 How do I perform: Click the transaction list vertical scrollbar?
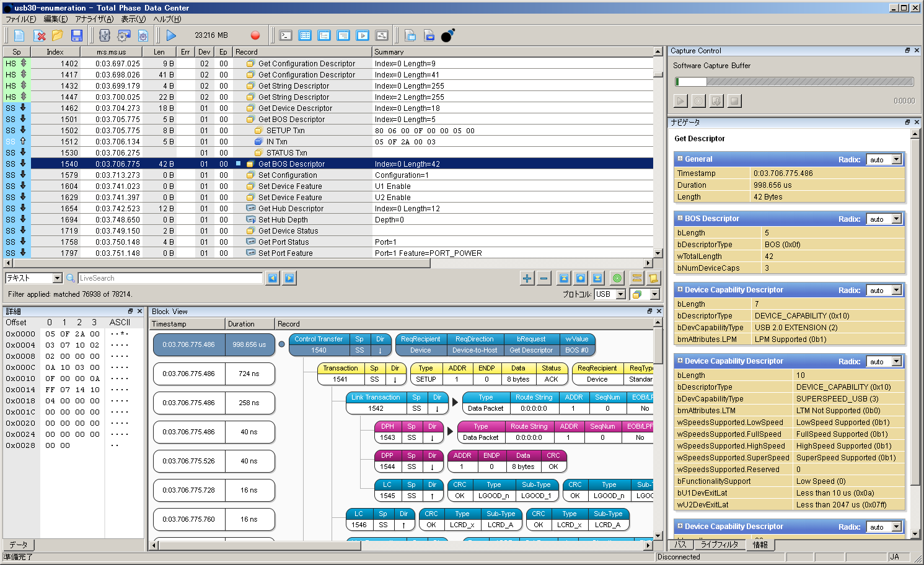pos(658,152)
